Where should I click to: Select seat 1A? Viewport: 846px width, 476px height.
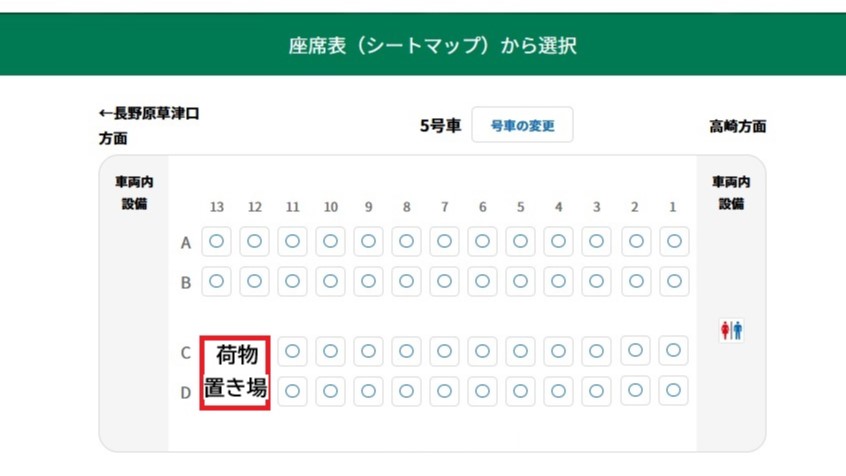(673, 242)
